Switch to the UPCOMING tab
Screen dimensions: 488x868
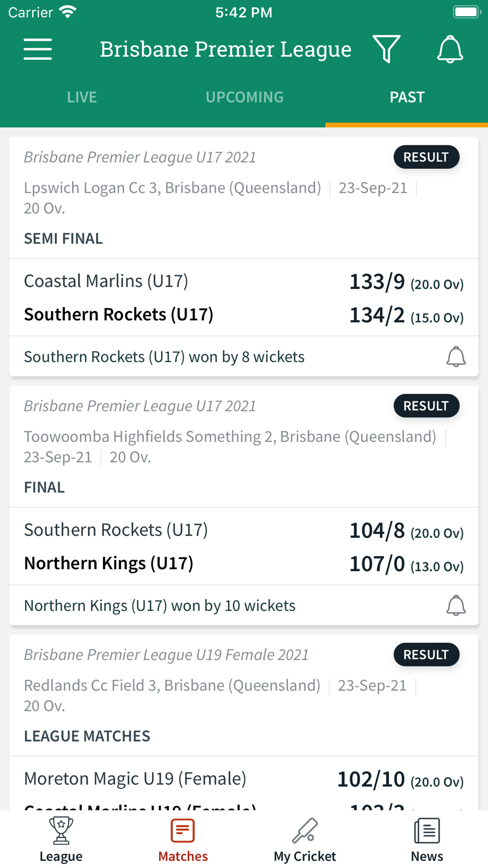click(244, 97)
